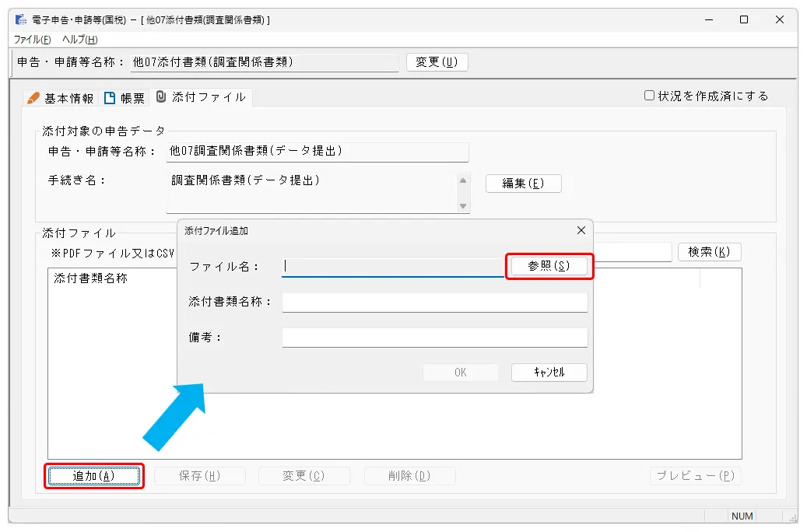Select the paperclip icon on 添付ファイル tab
Viewport: 807px width, 532px height.
(x=161, y=97)
